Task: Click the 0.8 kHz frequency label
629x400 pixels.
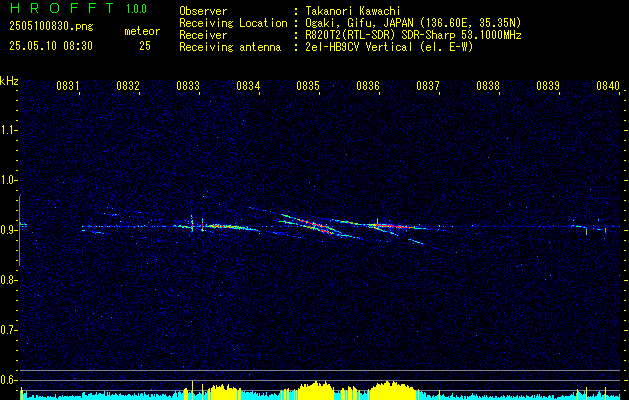Action: (8, 280)
